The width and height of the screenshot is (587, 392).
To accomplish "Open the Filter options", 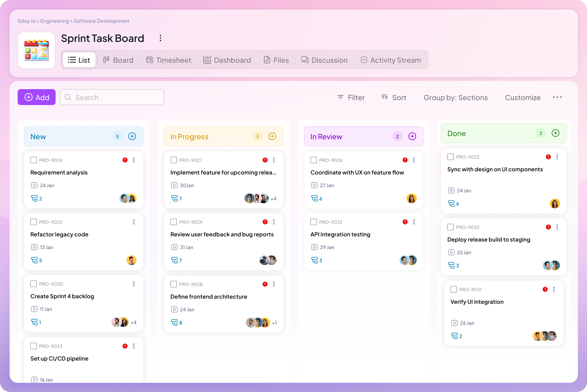I will pos(351,97).
